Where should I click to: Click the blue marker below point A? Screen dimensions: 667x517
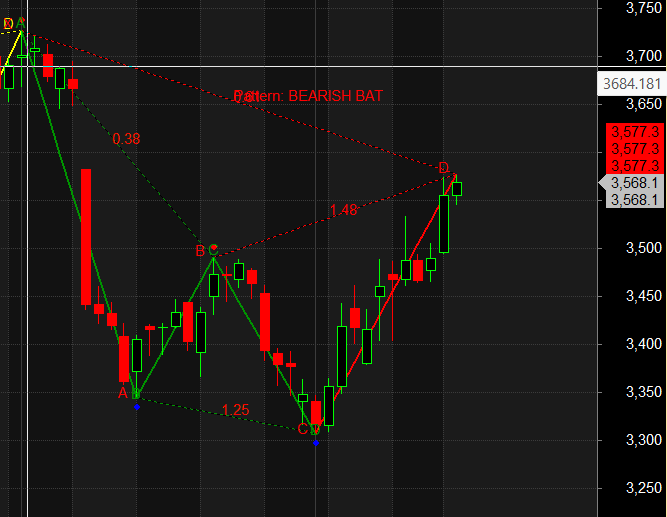pyautogui.click(x=136, y=406)
